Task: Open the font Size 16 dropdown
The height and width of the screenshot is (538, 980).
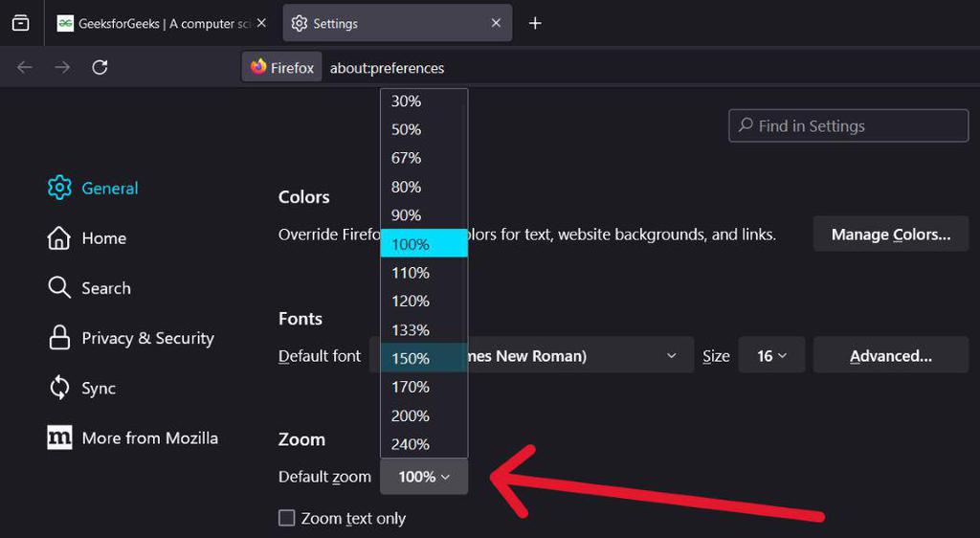Action: tap(771, 356)
